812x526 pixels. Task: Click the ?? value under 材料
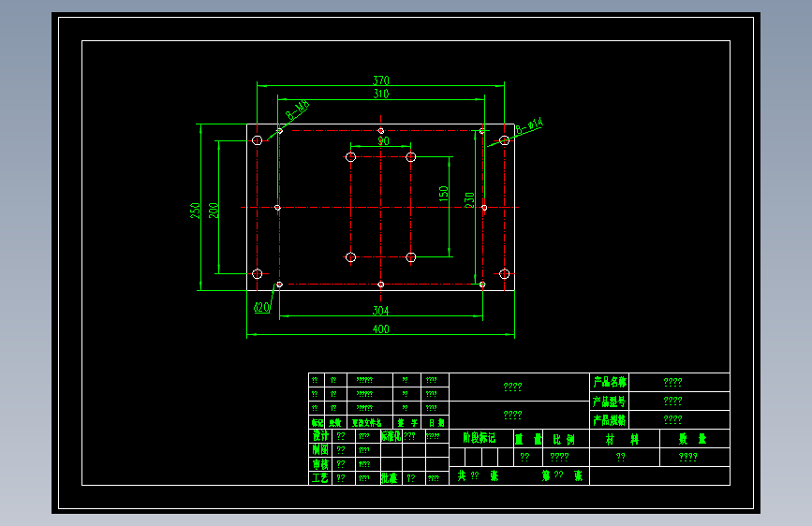pyautogui.click(x=620, y=457)
